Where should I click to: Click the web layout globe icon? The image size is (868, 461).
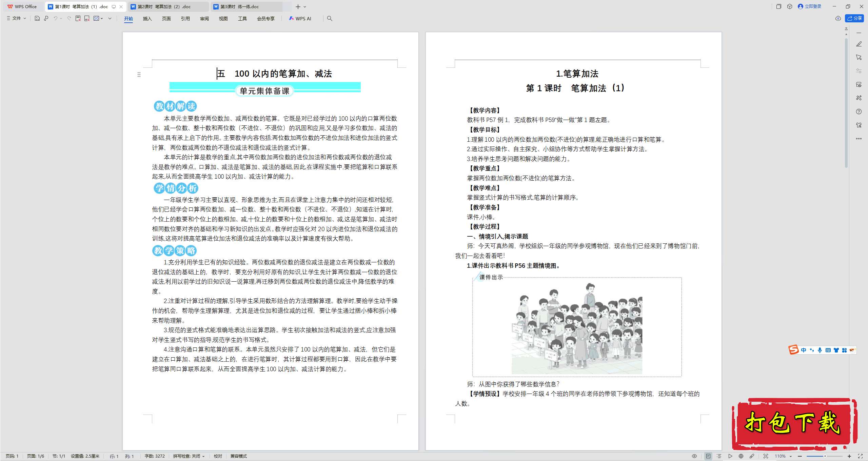click(x=741, y=456)
